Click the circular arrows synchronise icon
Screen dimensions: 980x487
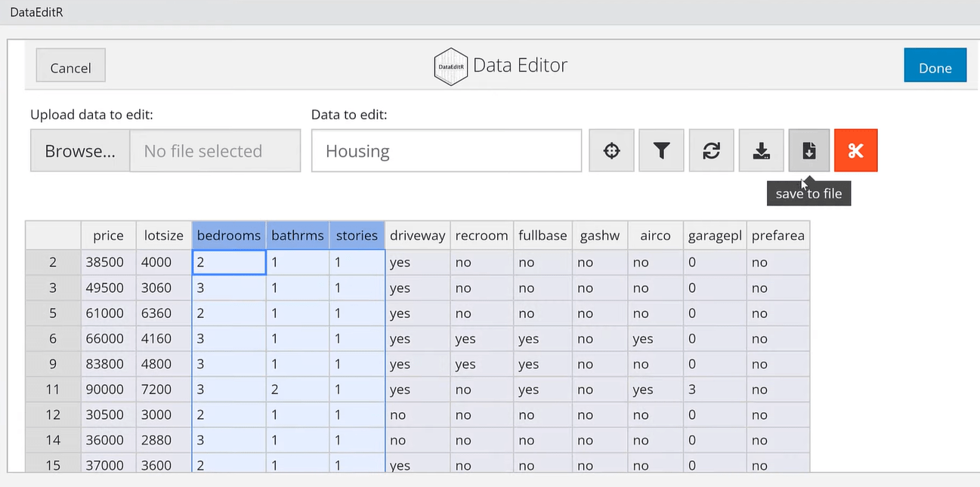click(x=711, y=151)
